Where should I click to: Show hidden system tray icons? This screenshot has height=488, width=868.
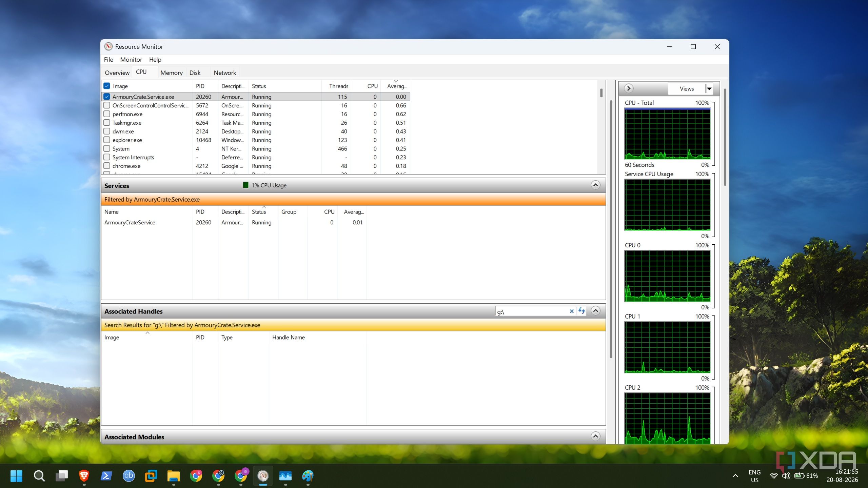pos(735,476)
